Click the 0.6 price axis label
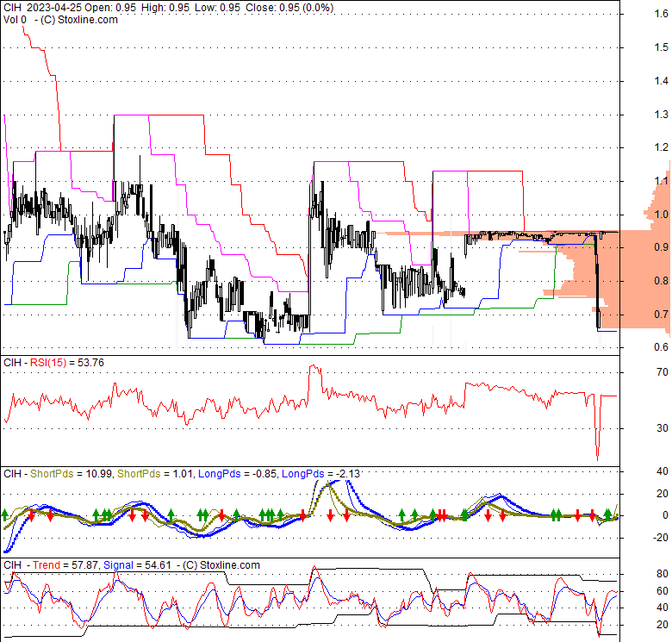Image resolution: width=672 pixels, height=642 pixels. (x=661, y=347)
